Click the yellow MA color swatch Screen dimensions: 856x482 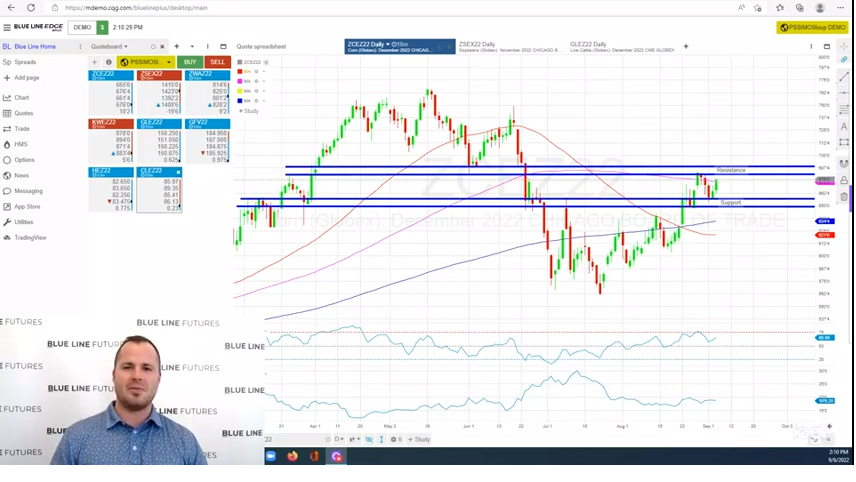[240, 91]
